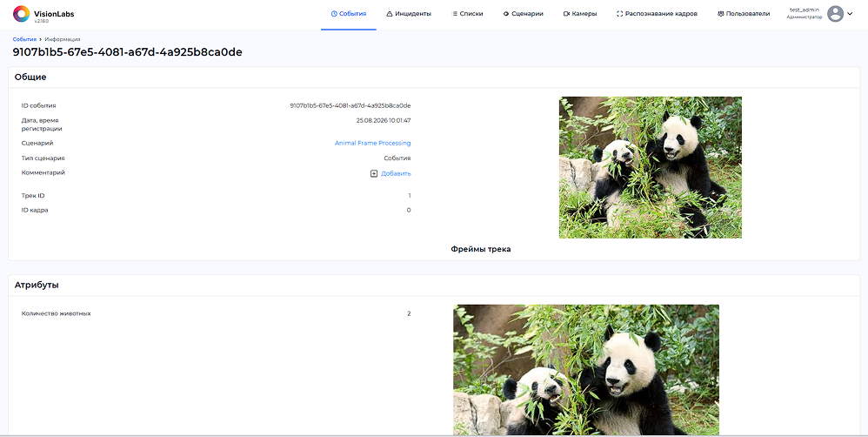Switch to the Сценарии tab
This screenshot has height=437, width=868.
coord(523,14)
